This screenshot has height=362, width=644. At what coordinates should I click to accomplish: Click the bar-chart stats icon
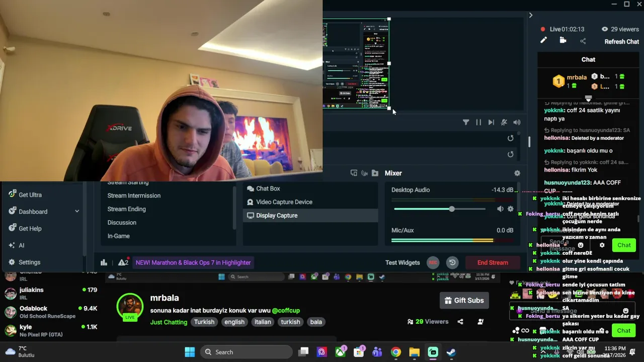coord(104,262)
